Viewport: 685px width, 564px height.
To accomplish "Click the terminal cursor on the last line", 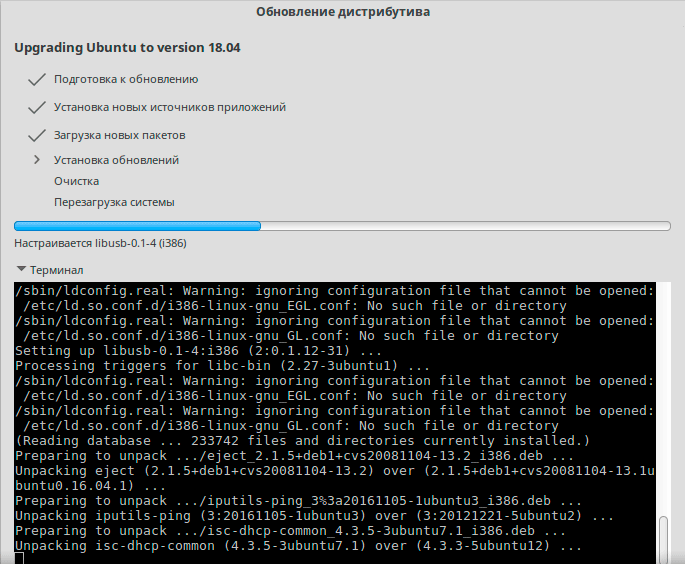I will [19, 557].
